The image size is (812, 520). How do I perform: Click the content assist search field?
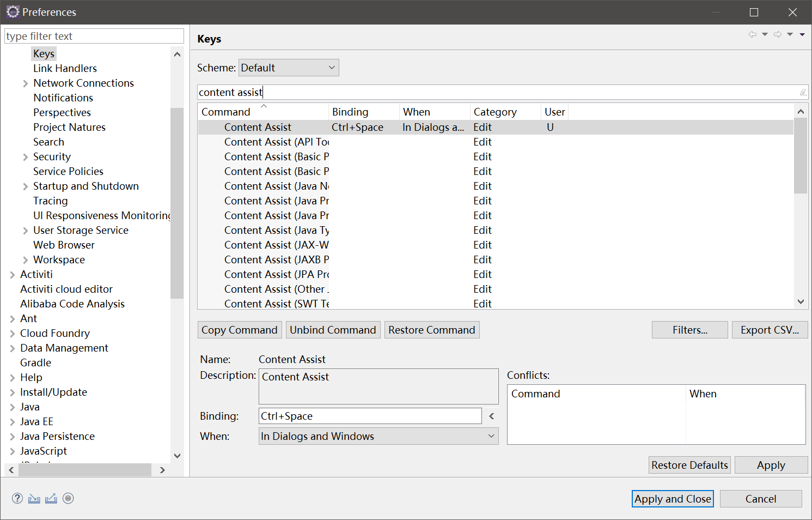coord(503,92)
